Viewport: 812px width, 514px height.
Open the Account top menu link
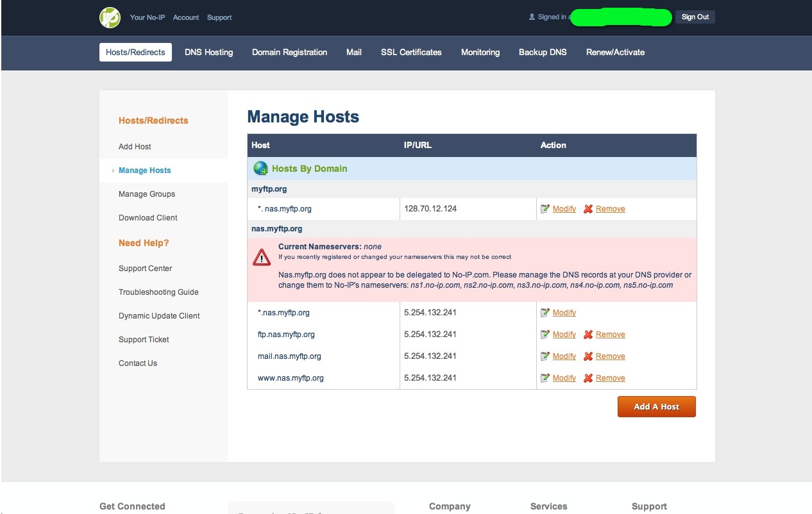186,17
